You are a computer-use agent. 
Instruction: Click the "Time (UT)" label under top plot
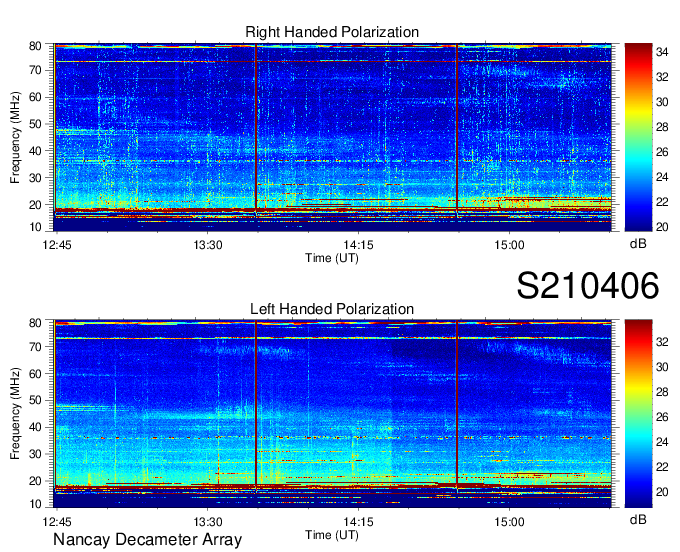[332, 258]
